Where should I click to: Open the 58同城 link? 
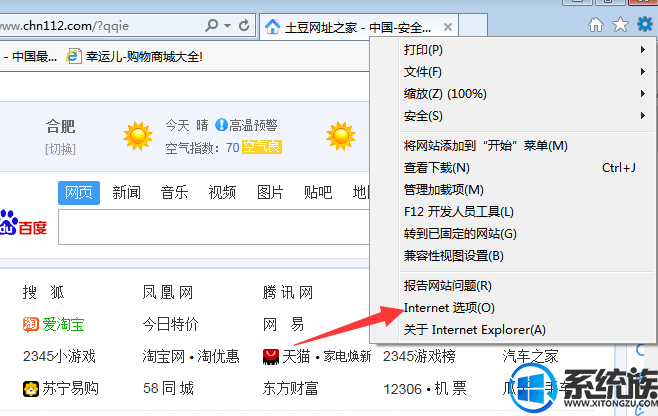(168, 388)
